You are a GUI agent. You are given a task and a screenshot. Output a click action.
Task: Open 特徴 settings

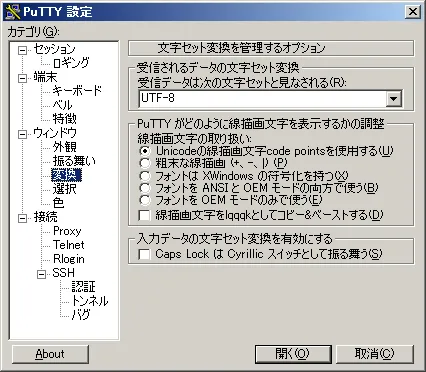pyautogui.click(x=65, y=119)
